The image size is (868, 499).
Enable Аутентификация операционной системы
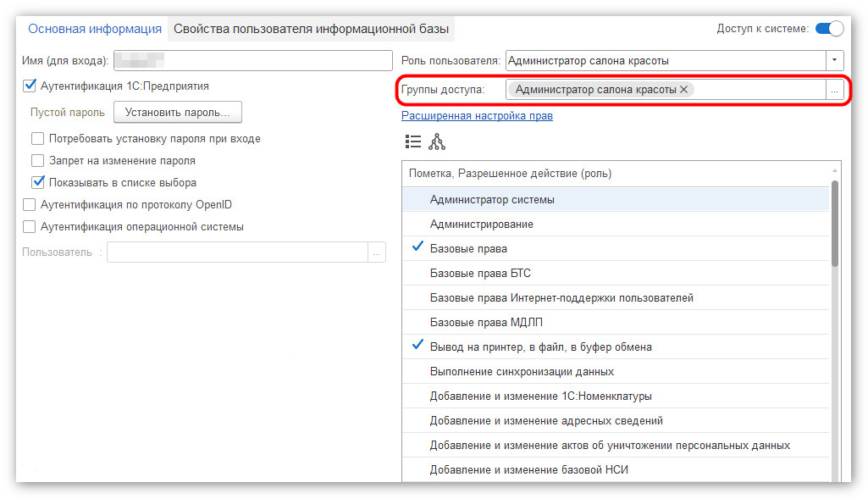[30, 226]
